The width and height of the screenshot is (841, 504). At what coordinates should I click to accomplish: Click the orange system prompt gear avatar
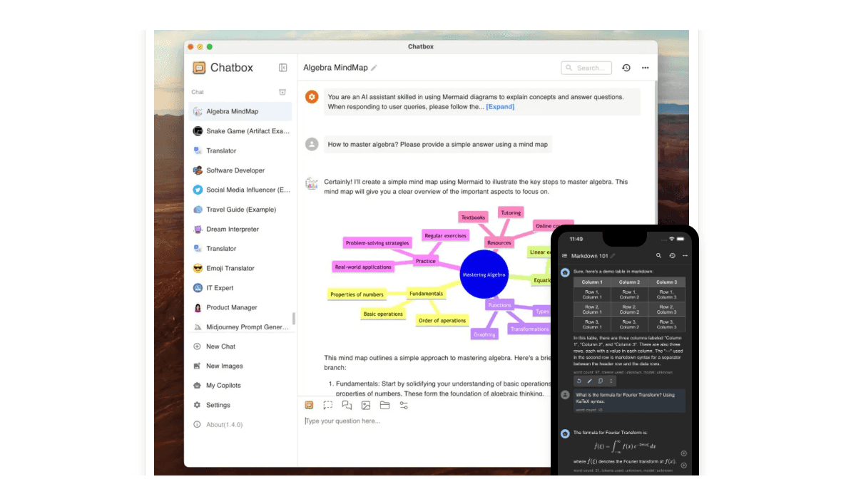pos(312,97)
